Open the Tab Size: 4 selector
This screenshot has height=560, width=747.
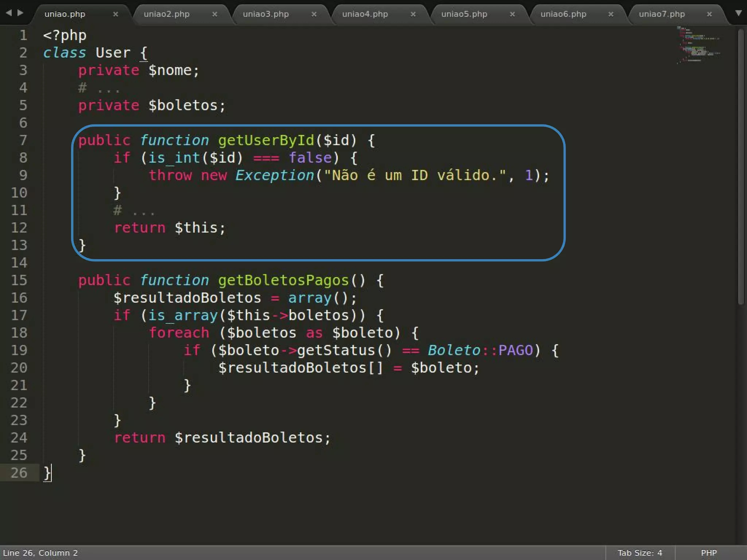639,553
